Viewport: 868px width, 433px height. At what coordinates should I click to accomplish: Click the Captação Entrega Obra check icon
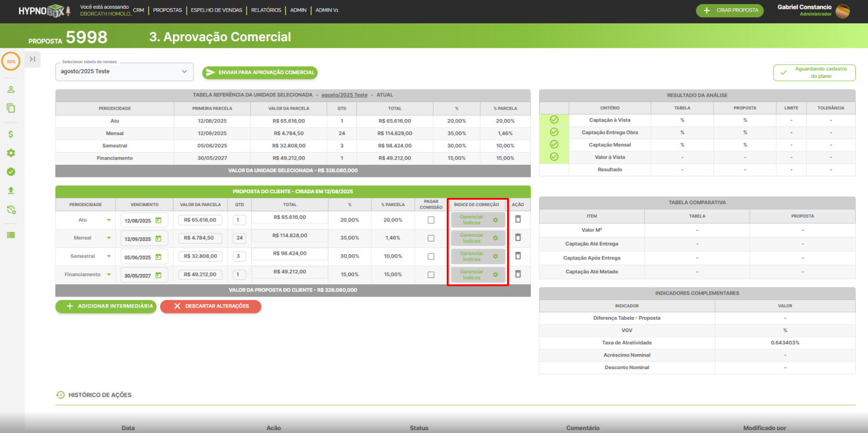click(x=554, y=132)
